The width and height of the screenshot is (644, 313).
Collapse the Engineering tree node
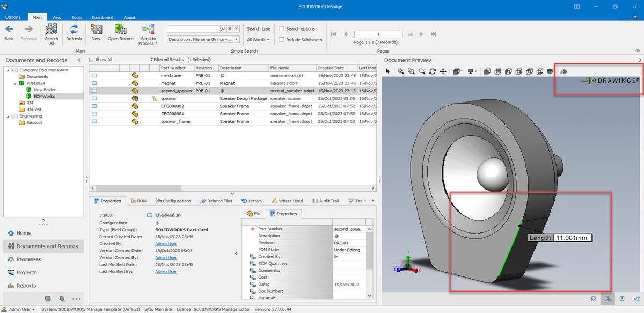(7, 116)
